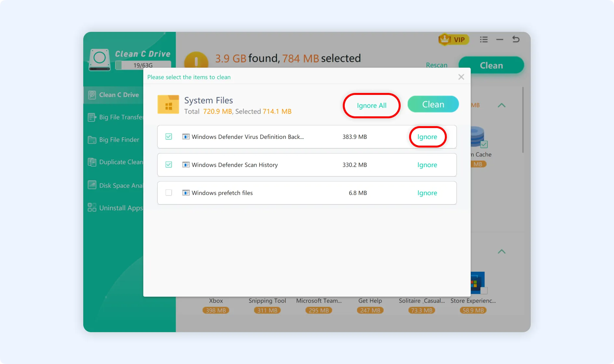
Task: Click the Ignore All button
Action: tap(371, 106)
